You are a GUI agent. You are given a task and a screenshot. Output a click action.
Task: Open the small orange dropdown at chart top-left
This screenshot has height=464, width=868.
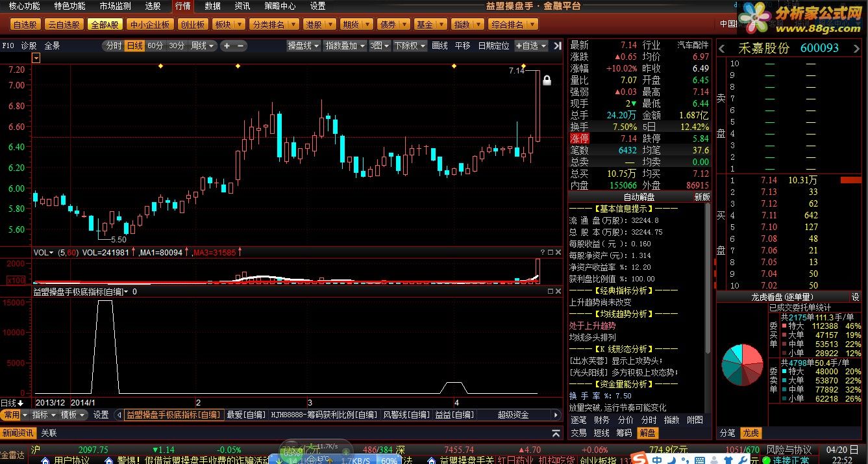click(36, 58)
